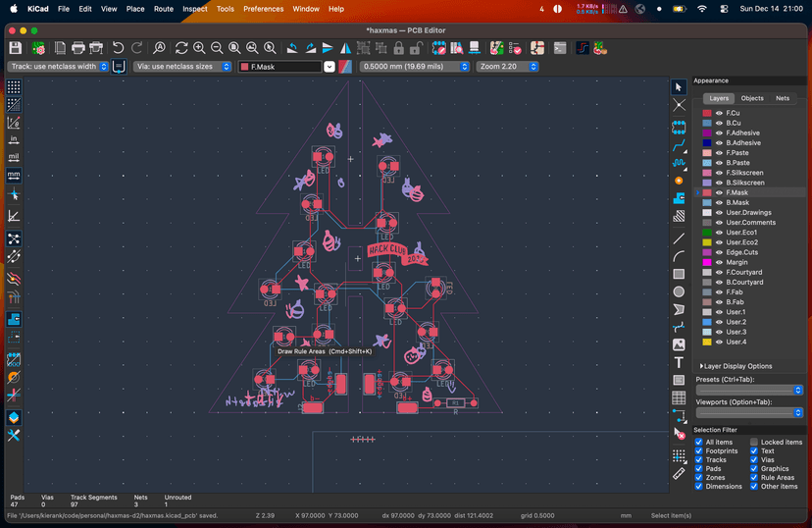Toggle the Locked items checkbox
This screenshot has width=812, height=528.
tap(754, 443)
